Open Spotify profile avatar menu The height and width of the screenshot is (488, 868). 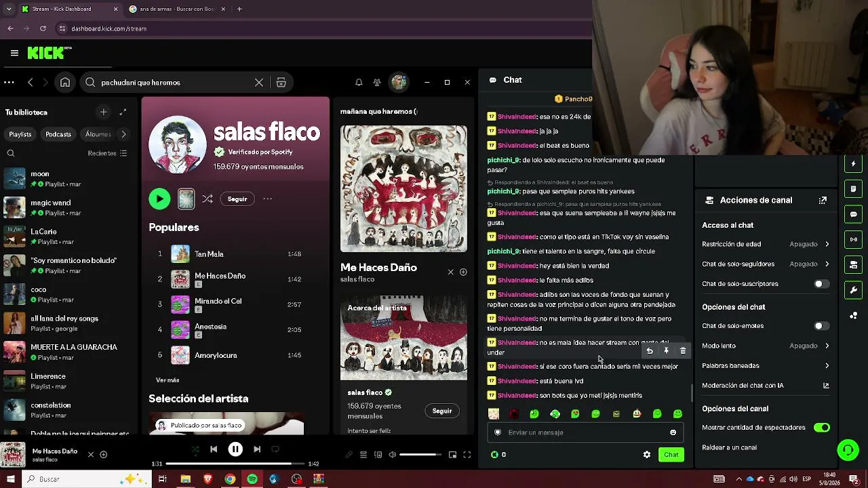399,82
